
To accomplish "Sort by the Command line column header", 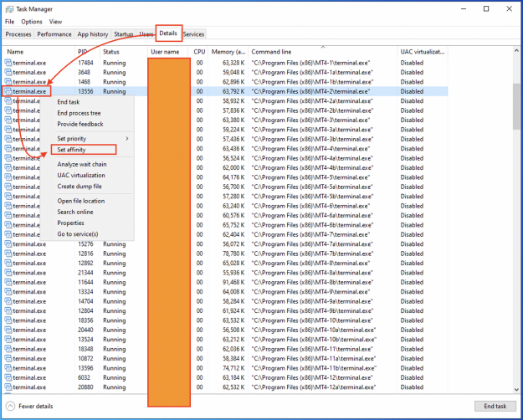I will tap(323, 52).
